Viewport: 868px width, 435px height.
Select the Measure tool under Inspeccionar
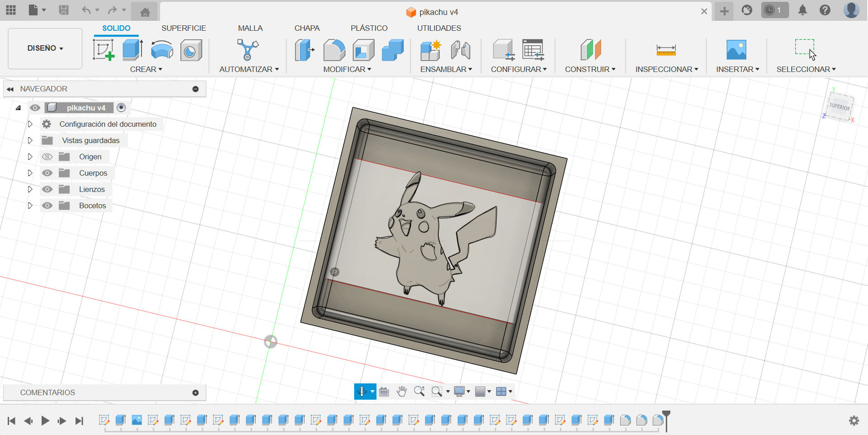point(667,50)
